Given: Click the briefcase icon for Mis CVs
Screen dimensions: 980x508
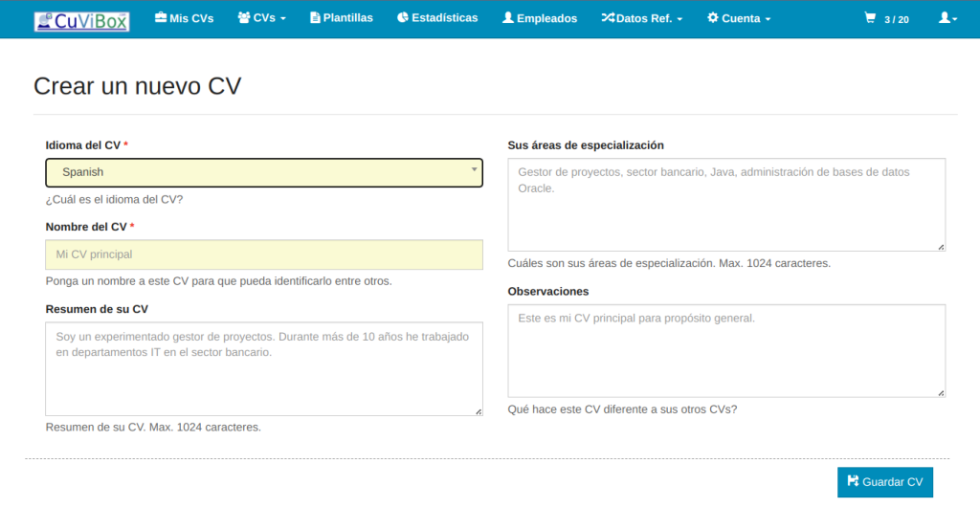Looking at the screenshot, I should (x=161, y=18).
